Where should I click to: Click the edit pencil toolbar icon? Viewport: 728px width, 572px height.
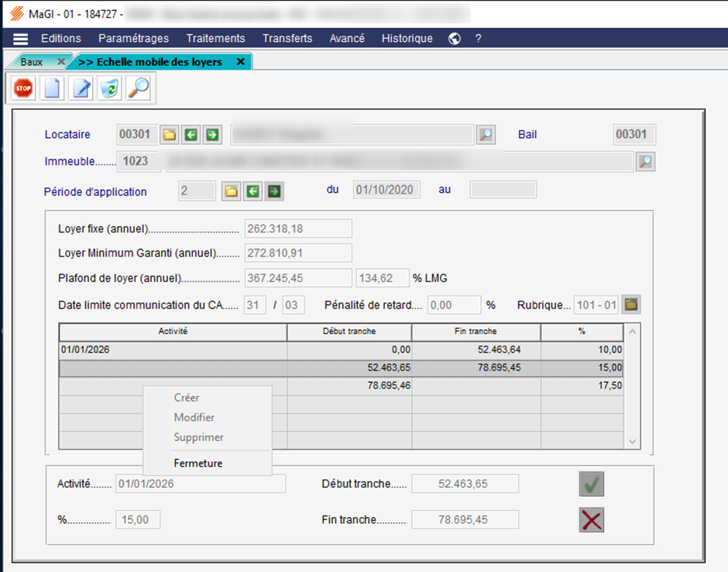(x=81, y=88)
